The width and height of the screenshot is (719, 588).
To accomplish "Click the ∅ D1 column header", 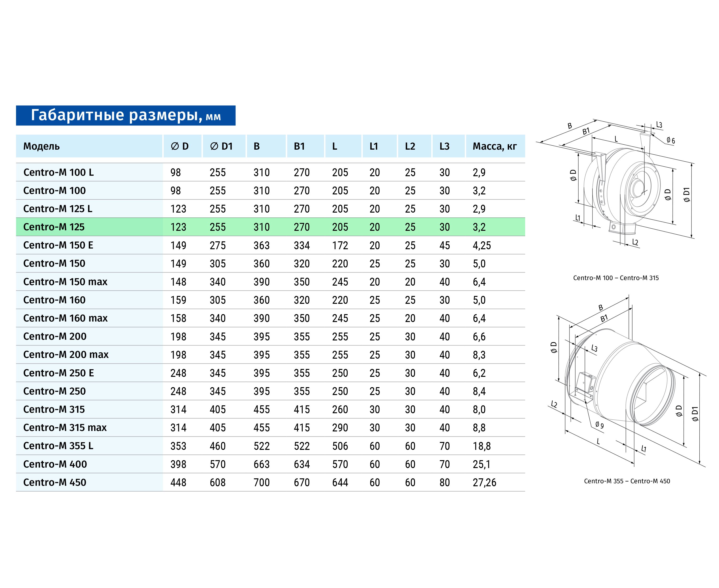I will (221, 146).
